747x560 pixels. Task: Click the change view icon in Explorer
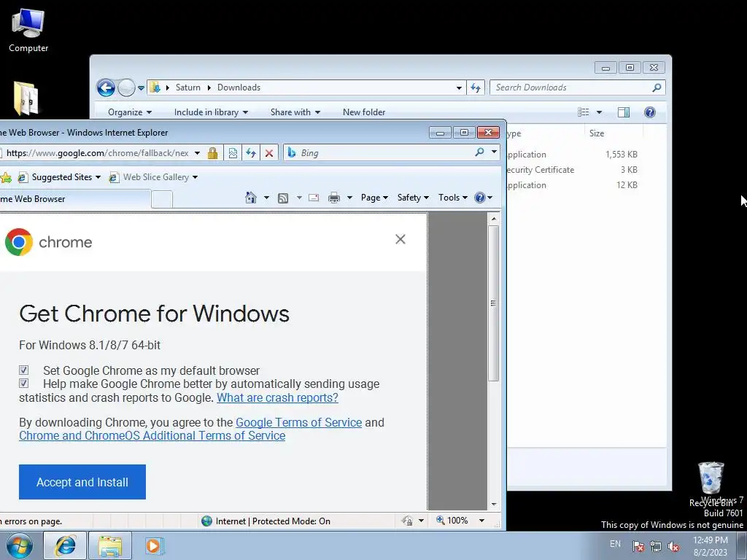(584, 112)
